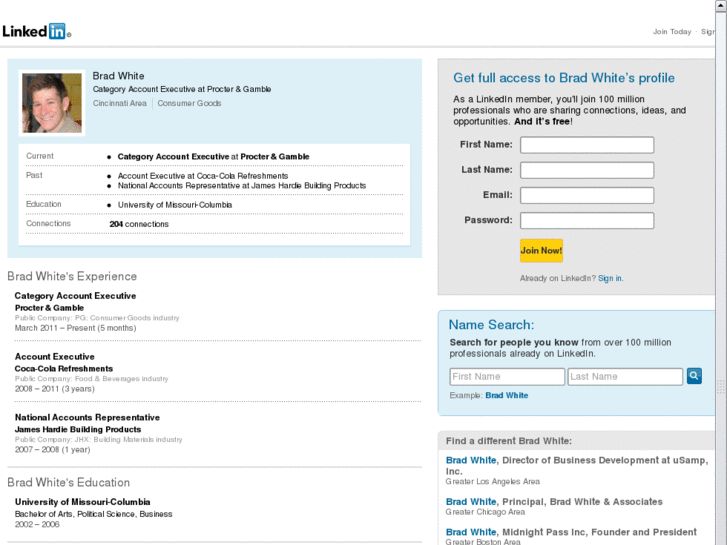This screenshot has height=545, width=727.
Task: Click the Name Search First Name box
Action: pos(507,377)
